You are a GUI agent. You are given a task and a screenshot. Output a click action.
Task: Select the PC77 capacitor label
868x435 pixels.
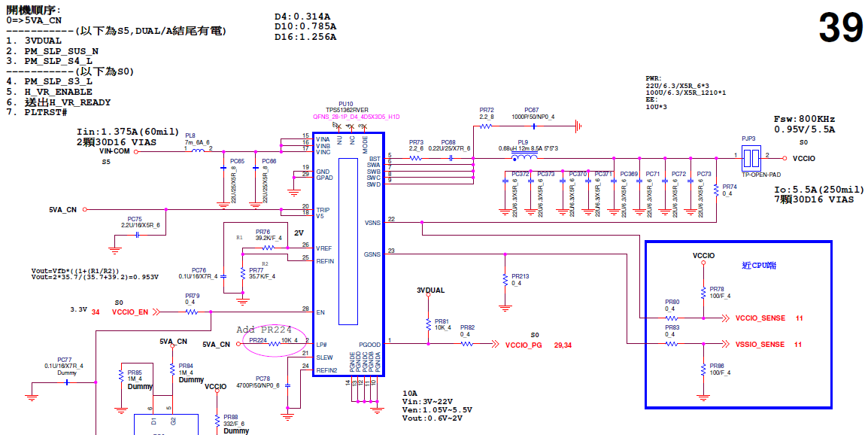[x=64, y=360]
